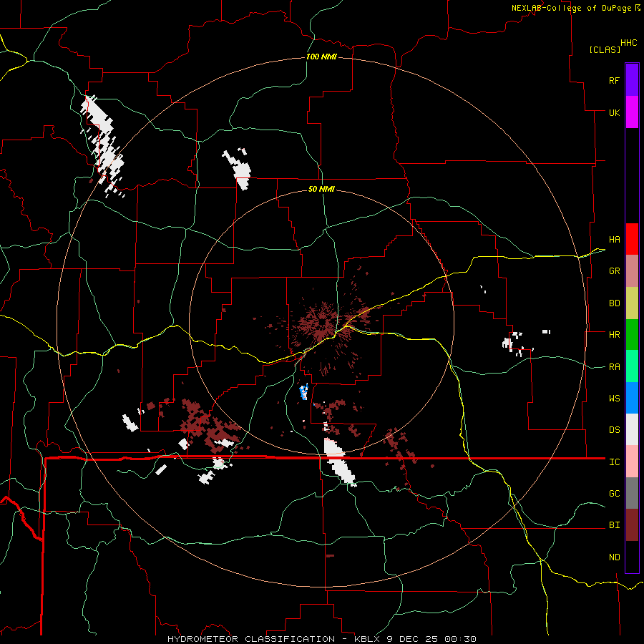Click the blue wet snow echo south of radar
This screenshot has width=644, height=644.
click(x=304, y=391)
